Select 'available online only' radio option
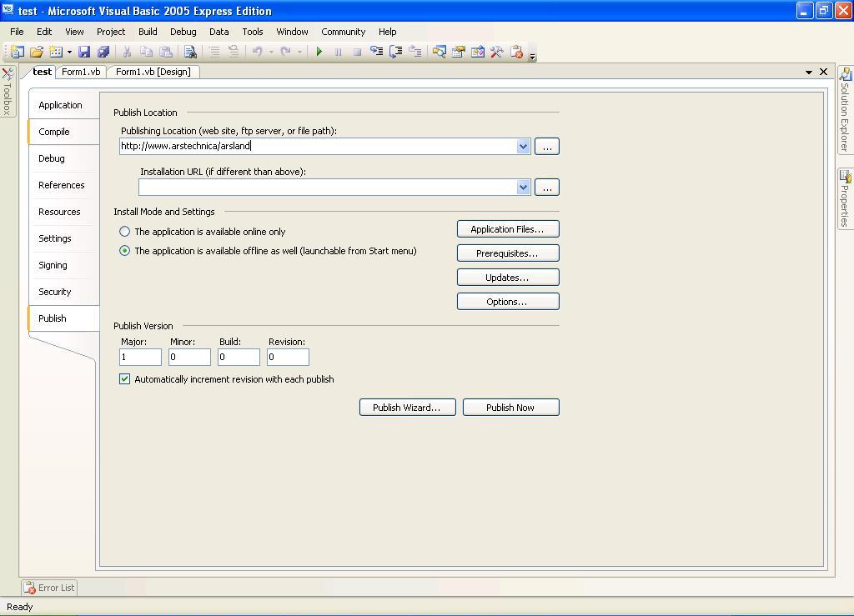 point(125,232)
